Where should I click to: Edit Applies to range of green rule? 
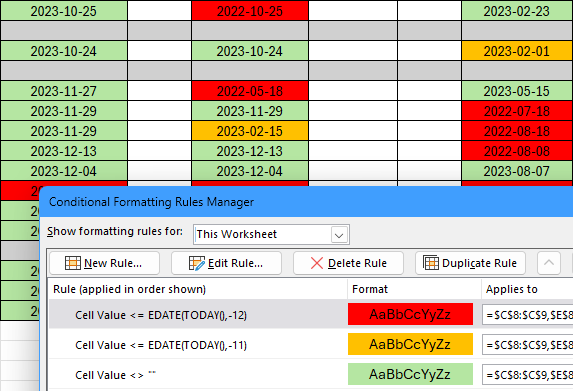click(528, 374)
